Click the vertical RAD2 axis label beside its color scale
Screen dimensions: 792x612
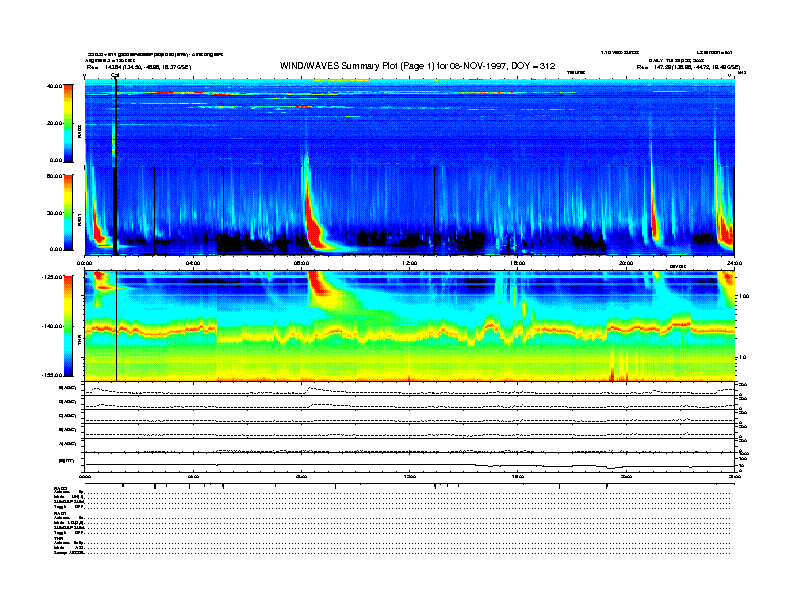point(79,131)
